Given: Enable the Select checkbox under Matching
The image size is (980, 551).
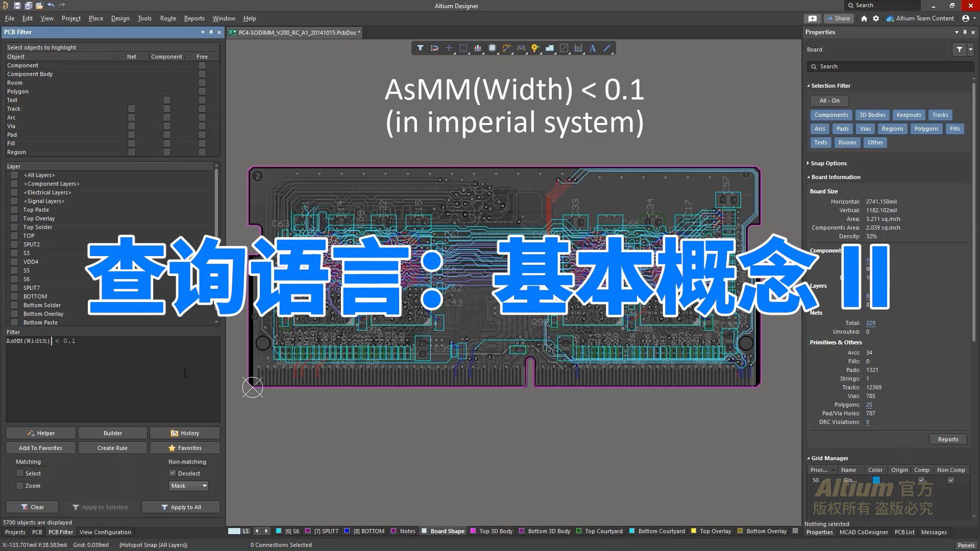Looking at the screenshot, I should tap(20, 473).
